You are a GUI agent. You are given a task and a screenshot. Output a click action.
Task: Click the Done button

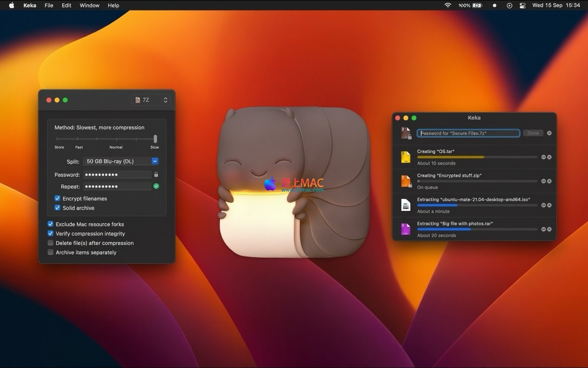tap(533, 133)
